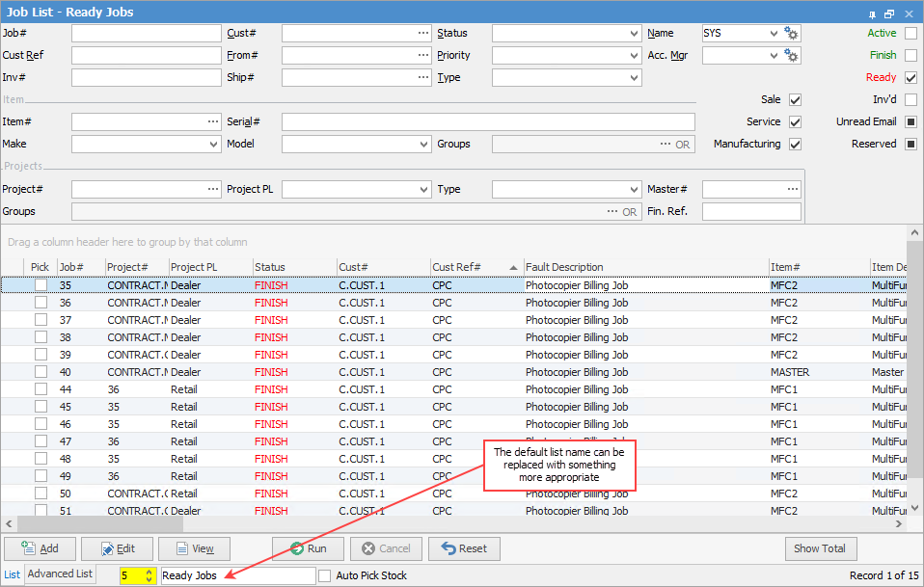Viewport: 924px width, 587px height.
Task: Switch to the Advanced List tab
Action: (x=60, y=574)
